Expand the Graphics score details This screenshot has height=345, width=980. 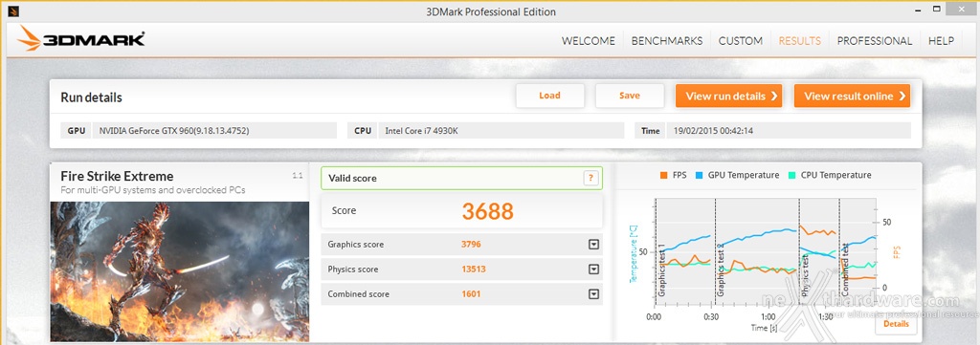[x=593, y=245]
